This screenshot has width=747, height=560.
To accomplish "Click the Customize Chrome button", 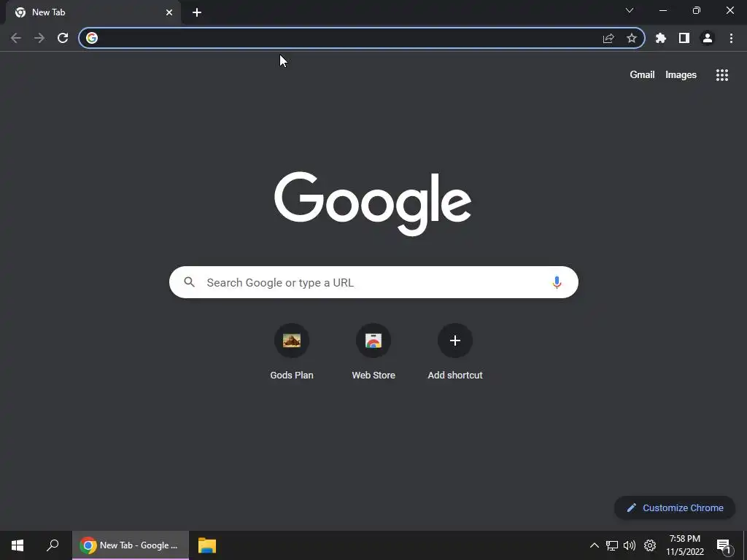I will (675, 507).
